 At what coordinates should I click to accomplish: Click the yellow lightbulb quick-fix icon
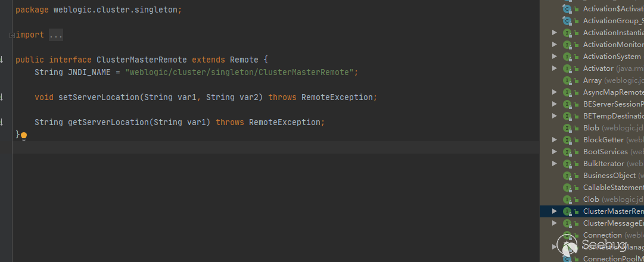[24, 136]
